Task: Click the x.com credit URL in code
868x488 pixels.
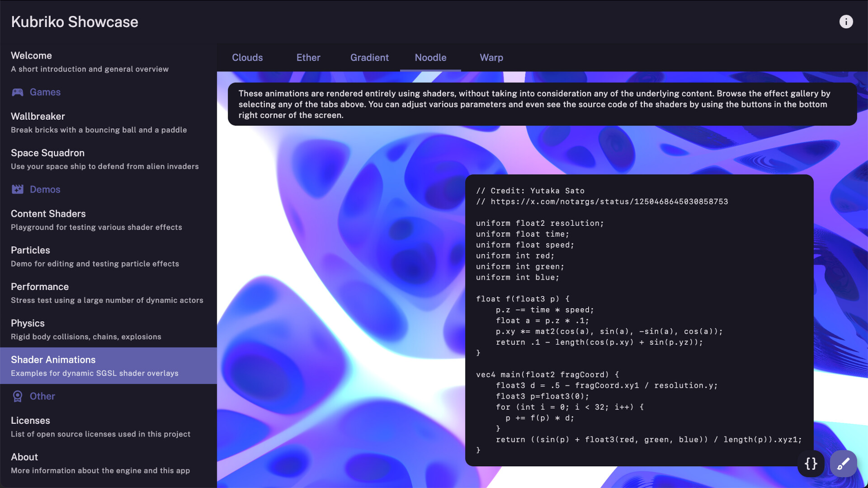Action: [609, 202]
